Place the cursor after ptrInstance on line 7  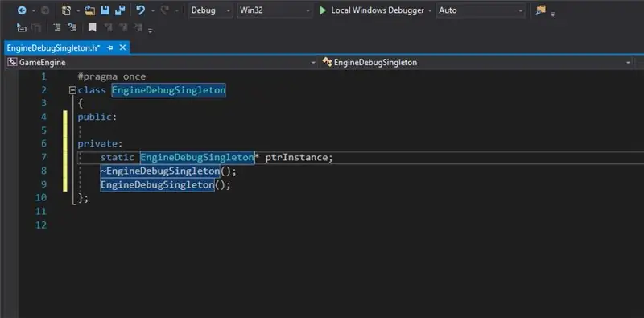click(x=328, y=157)
